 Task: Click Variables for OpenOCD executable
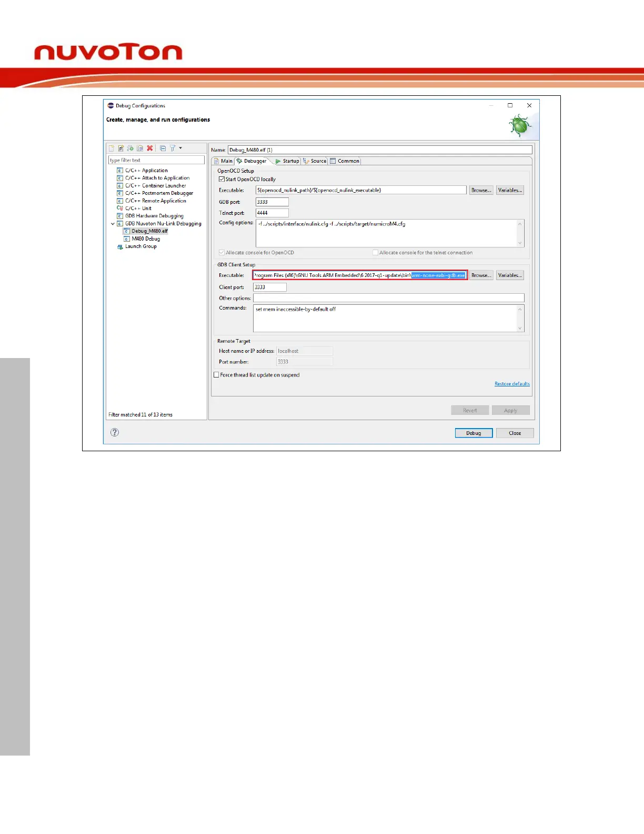[510, 191]
